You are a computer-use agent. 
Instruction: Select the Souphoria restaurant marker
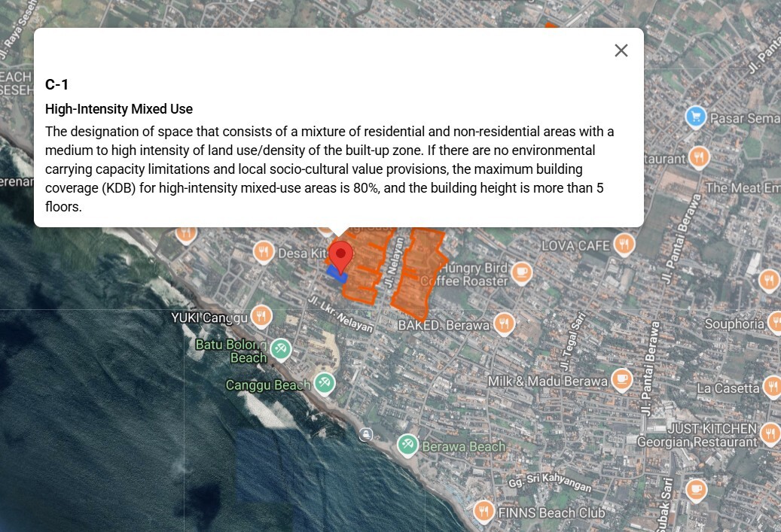[774, 324]
